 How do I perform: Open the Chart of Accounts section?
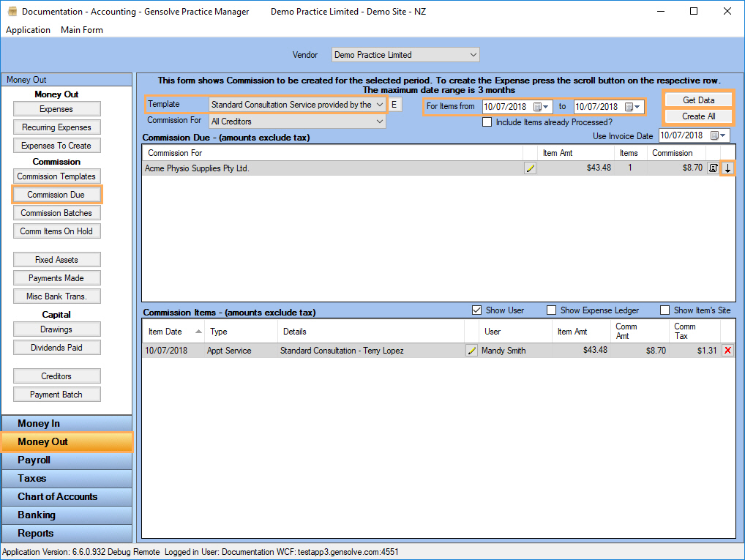click(67, 497)
